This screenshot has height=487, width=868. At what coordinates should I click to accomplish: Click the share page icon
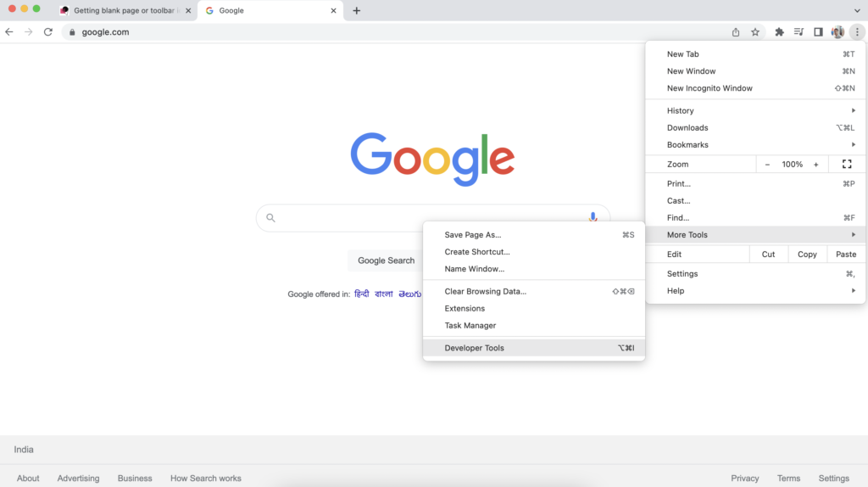[736, 32]
